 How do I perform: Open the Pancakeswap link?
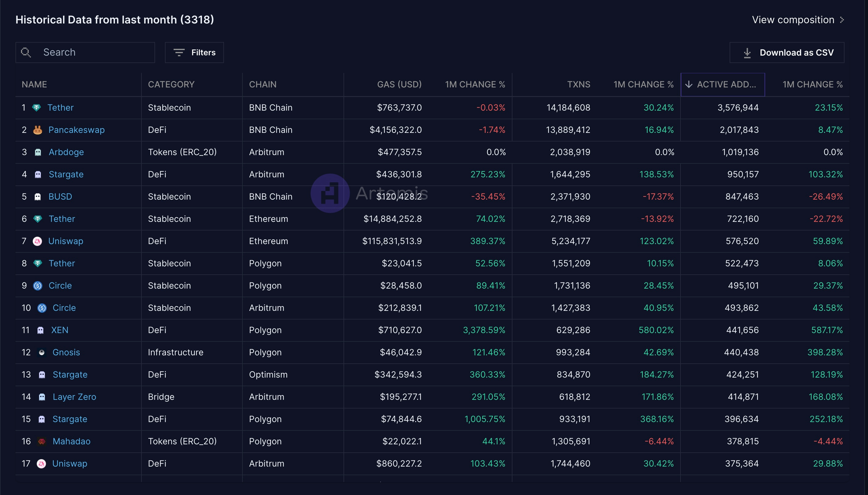click(x=77, y=130)
